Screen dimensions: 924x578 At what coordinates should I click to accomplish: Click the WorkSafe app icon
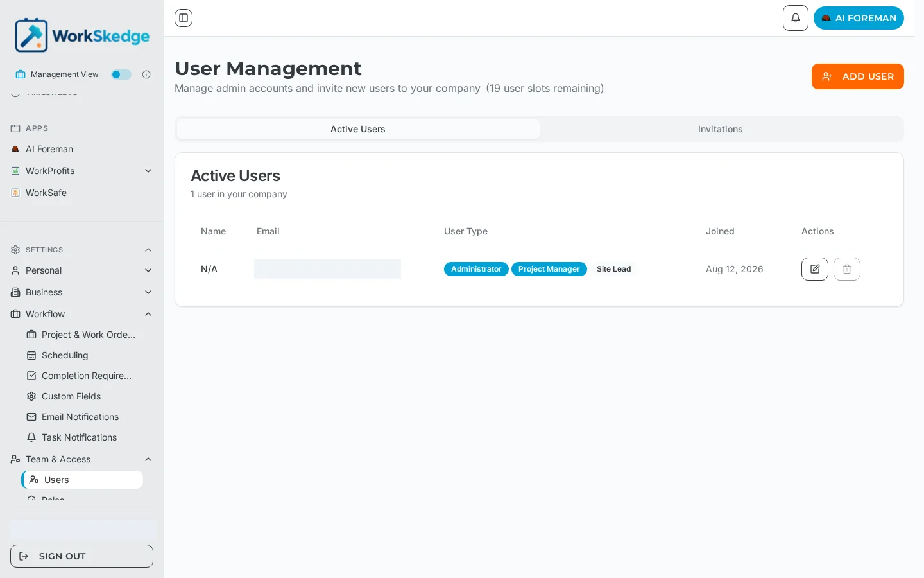(x=15, y=193)
